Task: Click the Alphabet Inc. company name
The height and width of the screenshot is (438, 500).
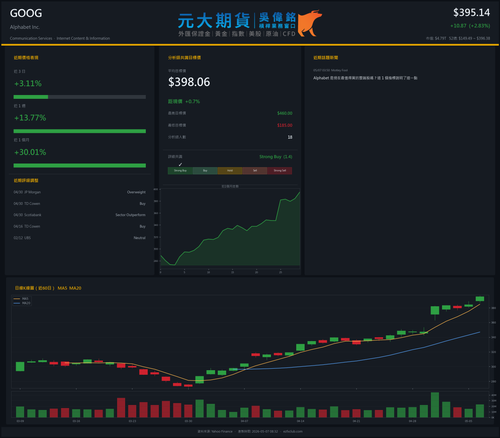Action: [25, 27]
